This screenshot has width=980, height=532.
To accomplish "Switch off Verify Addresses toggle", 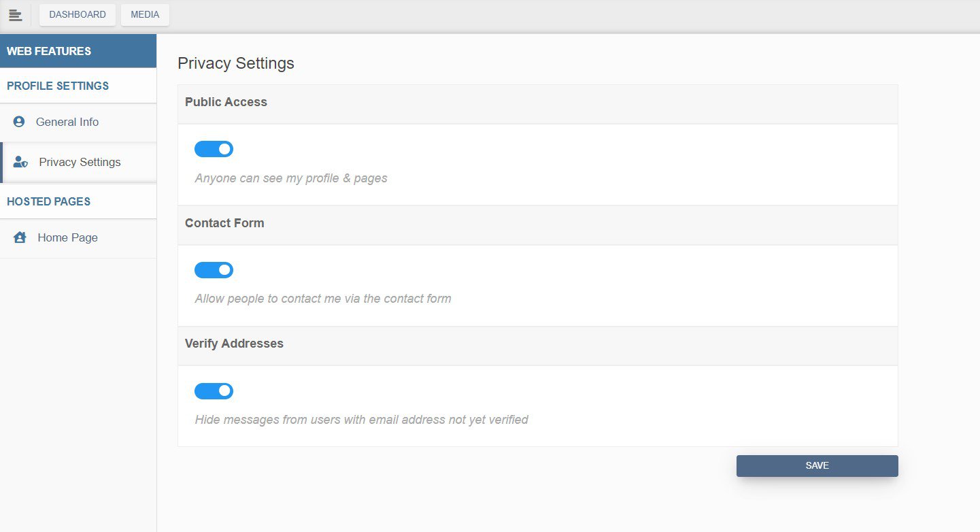I will pos(214,391).
